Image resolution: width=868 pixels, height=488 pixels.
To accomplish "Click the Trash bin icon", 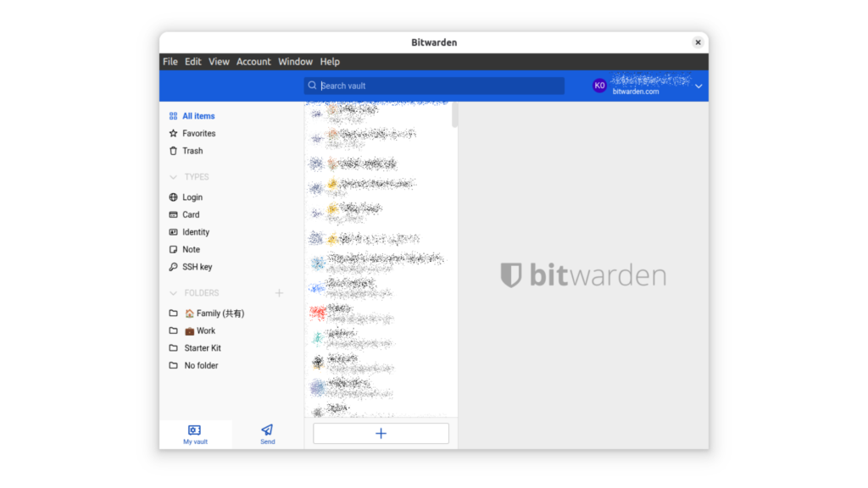I will point(173,151).
